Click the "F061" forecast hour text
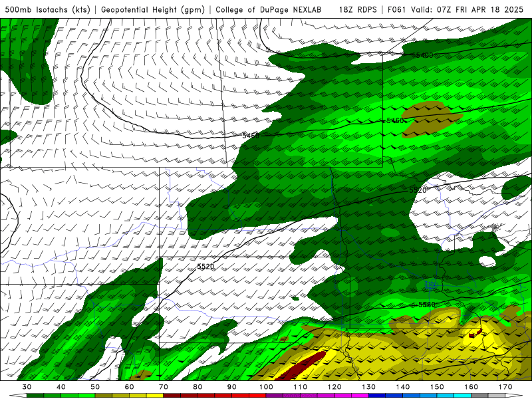Screen dimensions: 532x399 [x=396, y=10]
